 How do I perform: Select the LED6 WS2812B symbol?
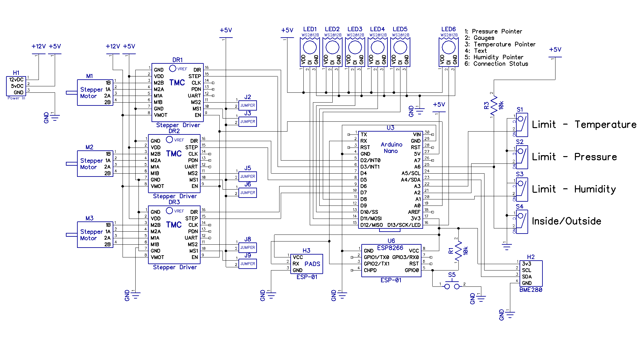tap(449, 52)
